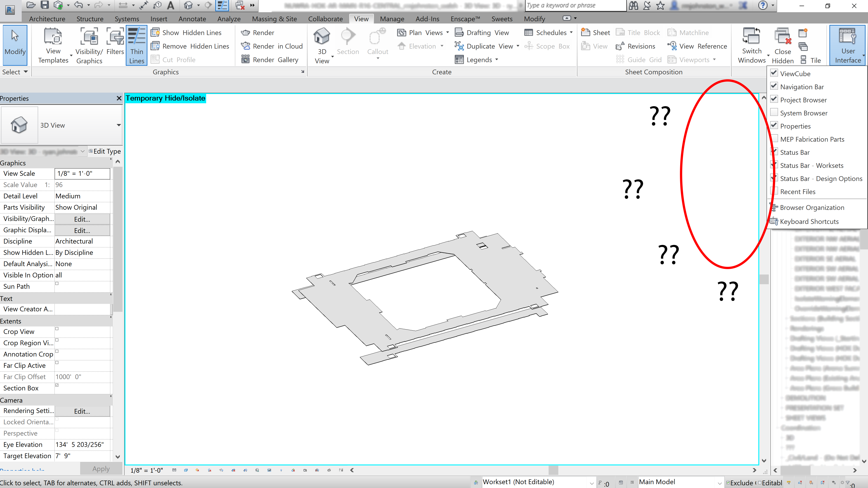Switch to the Manage ribbon tab
Screen dimensions: 868x488
(392, 19)
